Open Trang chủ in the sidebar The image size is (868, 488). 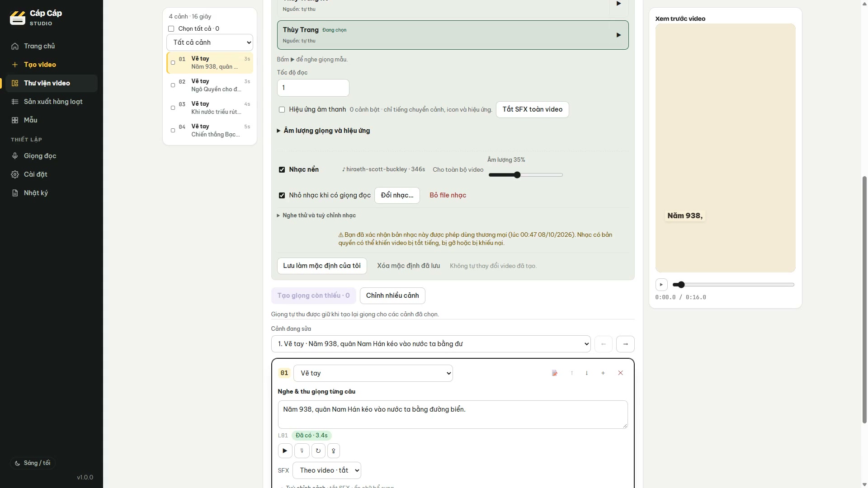[x=52, y=46]
